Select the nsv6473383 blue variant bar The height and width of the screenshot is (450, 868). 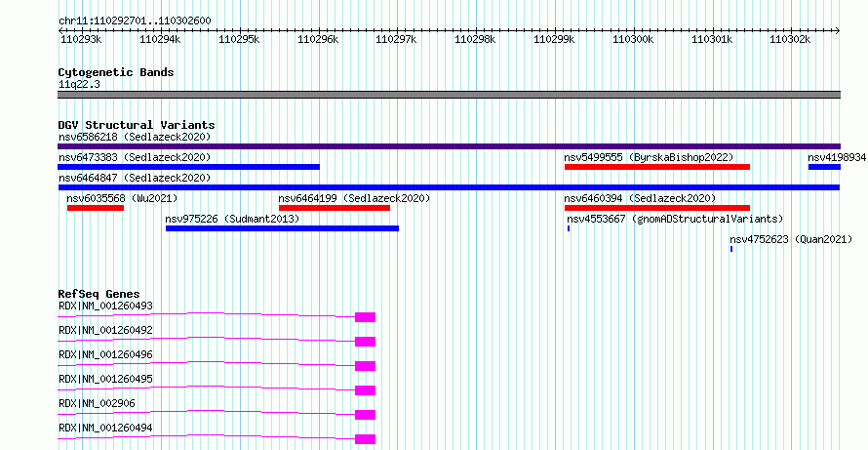[189, 167]
